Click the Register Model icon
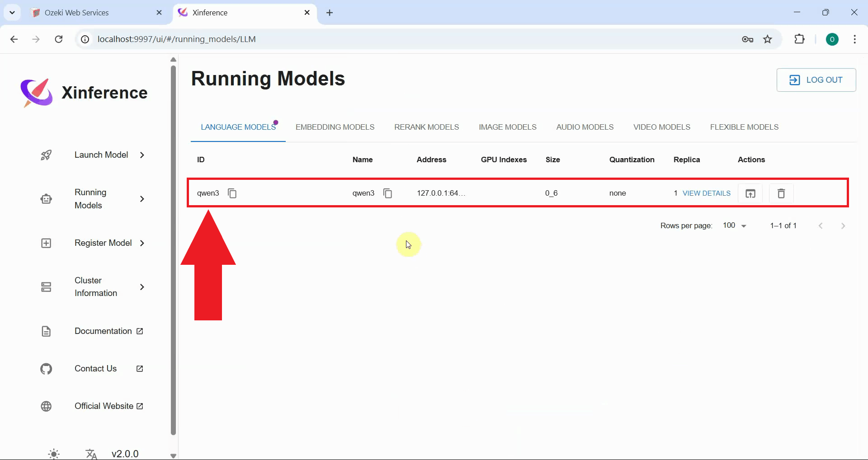The height and width of the screenshot is (460, 868). coord(46,243)
